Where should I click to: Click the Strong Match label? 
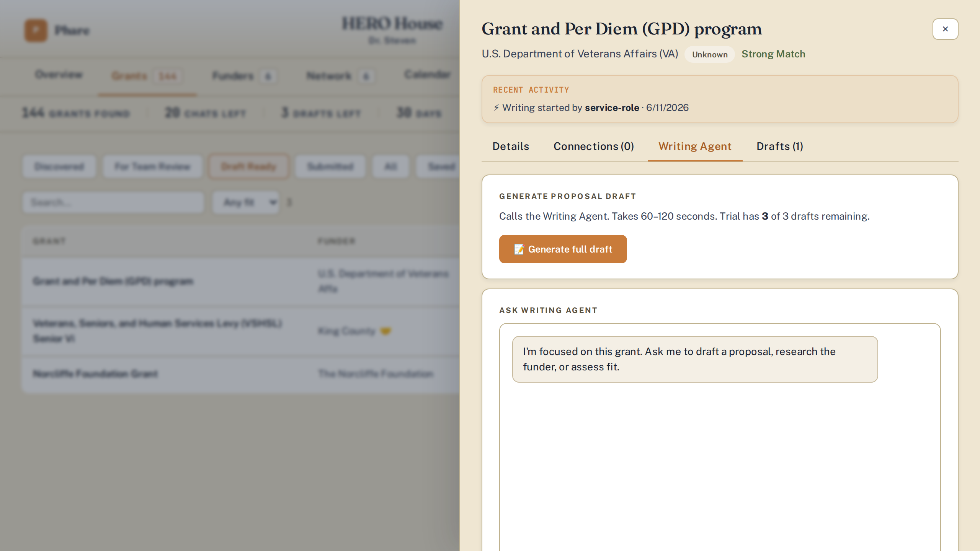click(x=773, y=54)
